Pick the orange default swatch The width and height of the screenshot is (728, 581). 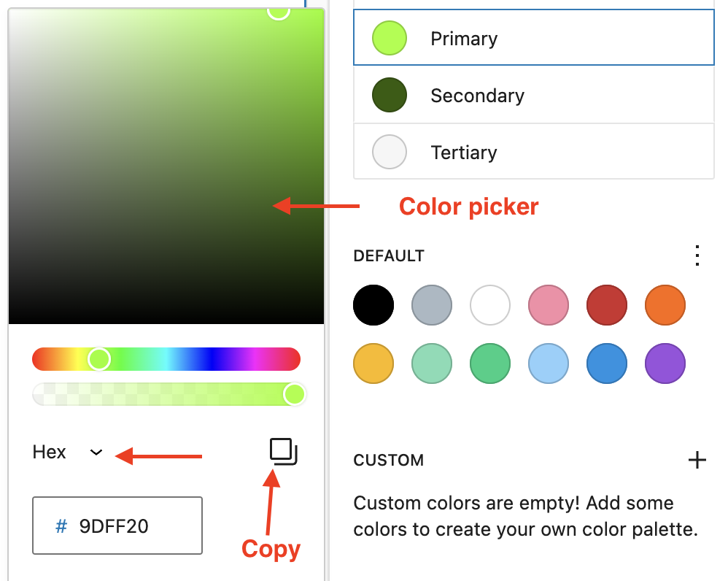665,305
